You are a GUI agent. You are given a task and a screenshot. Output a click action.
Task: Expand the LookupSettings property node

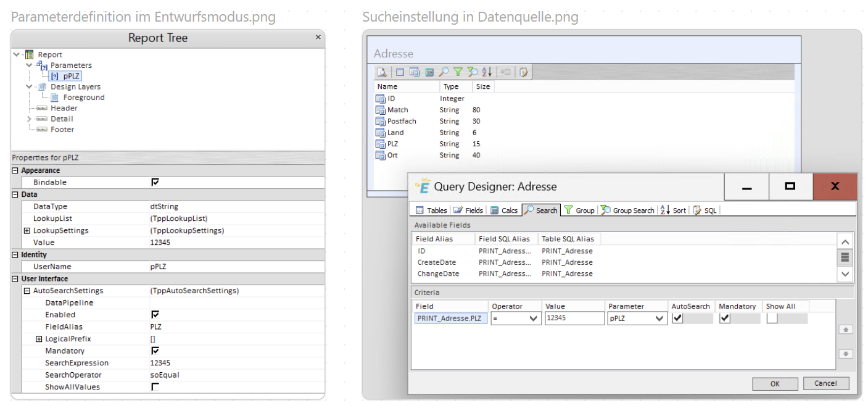[x=27, y=231]
